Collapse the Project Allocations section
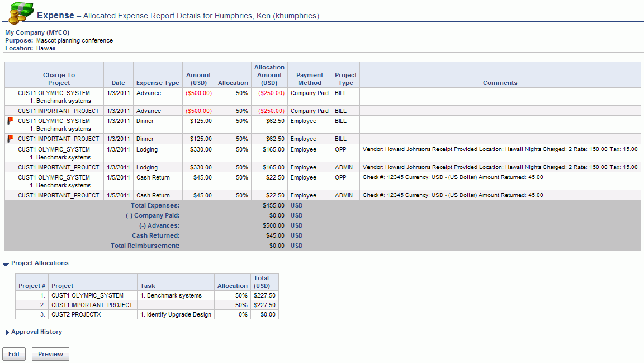Image resolution: width=644 pixels, height=363 pixels. (x=6, y=264)
